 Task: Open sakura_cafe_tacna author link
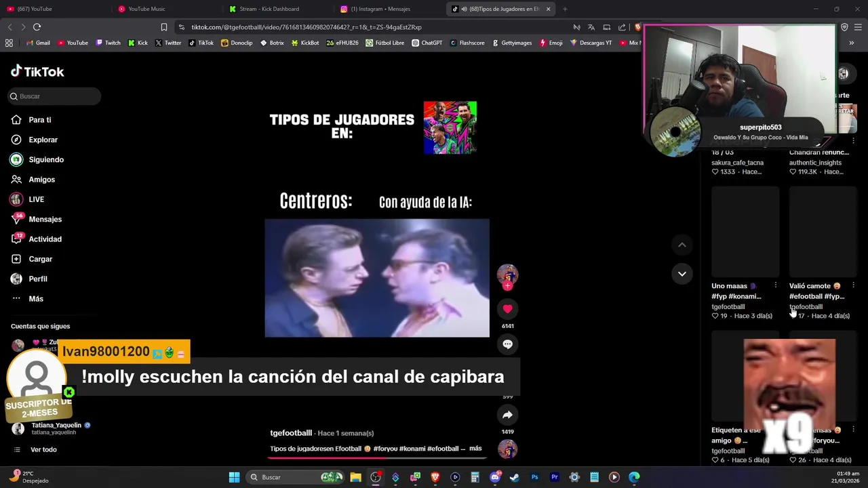[737, 163]
